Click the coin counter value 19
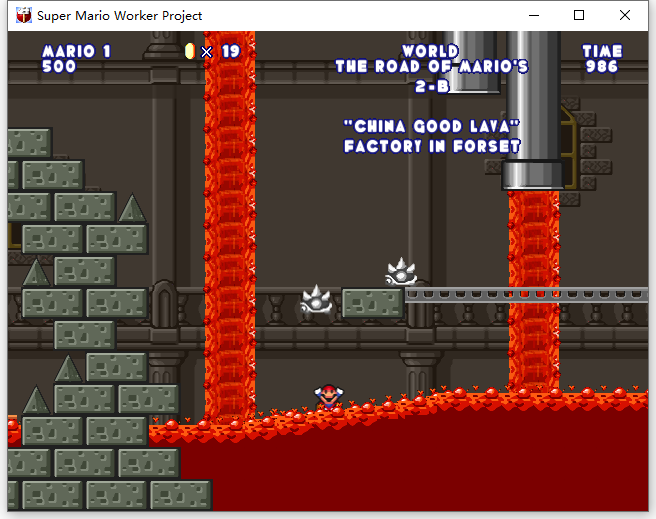This screenshot has height=519, width=656. 231,51
